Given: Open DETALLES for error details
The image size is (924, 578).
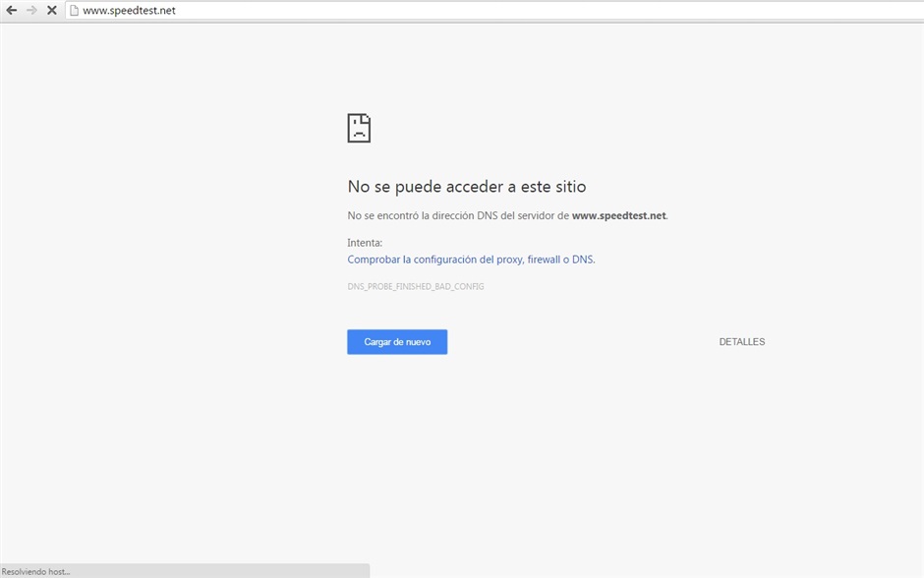Looking at the screenshot, I should [x=742, y=342].
